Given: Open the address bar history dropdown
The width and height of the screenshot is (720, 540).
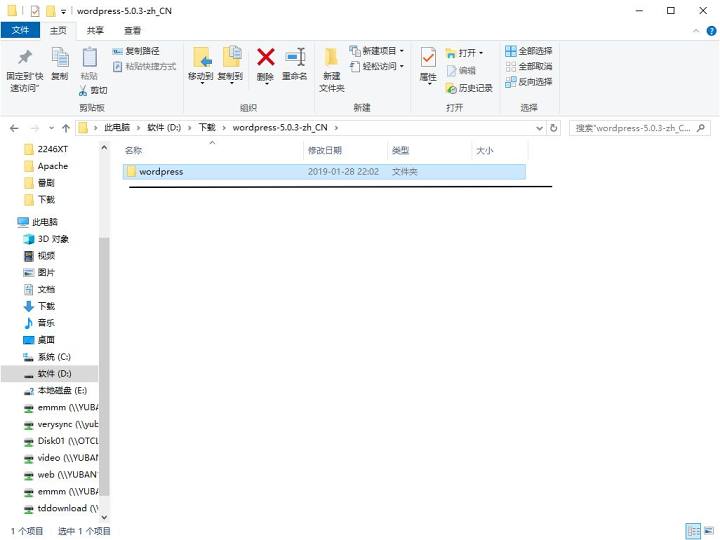Looking at the screenshot, I should (x=540, y=128).
